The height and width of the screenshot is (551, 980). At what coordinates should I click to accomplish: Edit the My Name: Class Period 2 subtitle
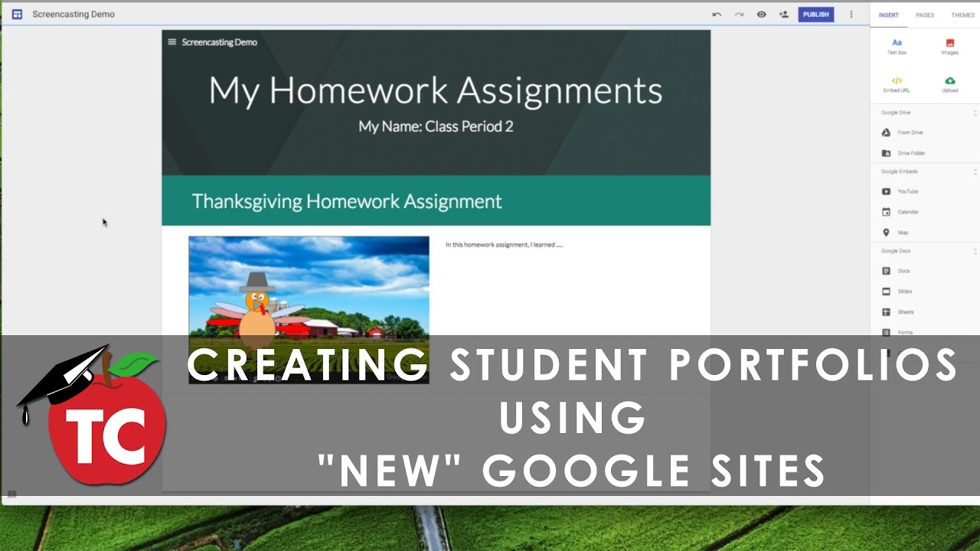(436, 126)
